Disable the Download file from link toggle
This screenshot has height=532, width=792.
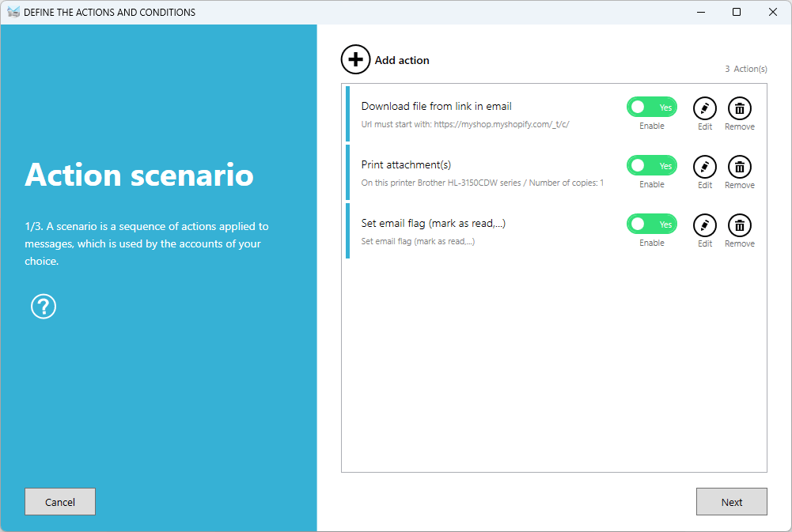[x=652, y=107]
